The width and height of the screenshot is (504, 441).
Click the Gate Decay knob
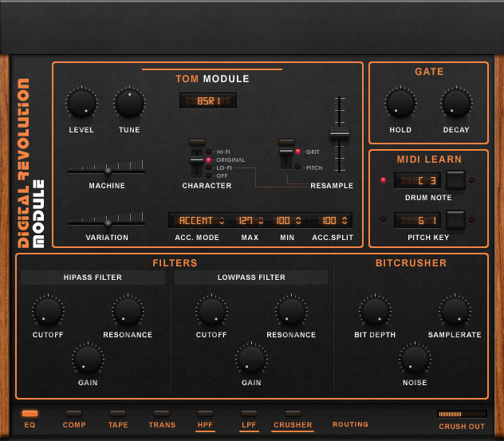point(456,104)
